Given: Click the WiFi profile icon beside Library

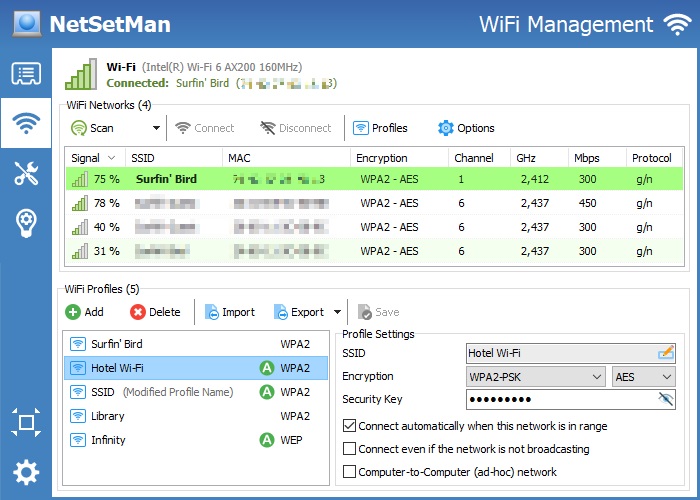Looking at the screenshot, I should tap(78, 416).
